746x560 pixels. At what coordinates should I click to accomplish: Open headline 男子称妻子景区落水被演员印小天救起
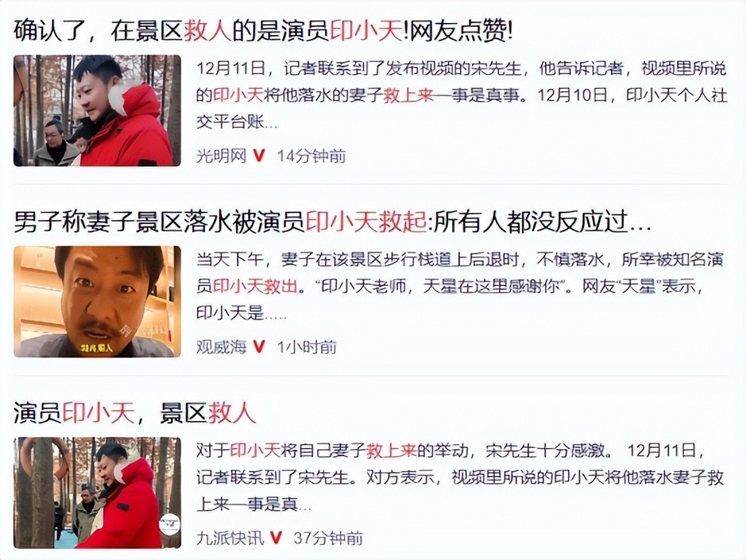click(332, 222)
